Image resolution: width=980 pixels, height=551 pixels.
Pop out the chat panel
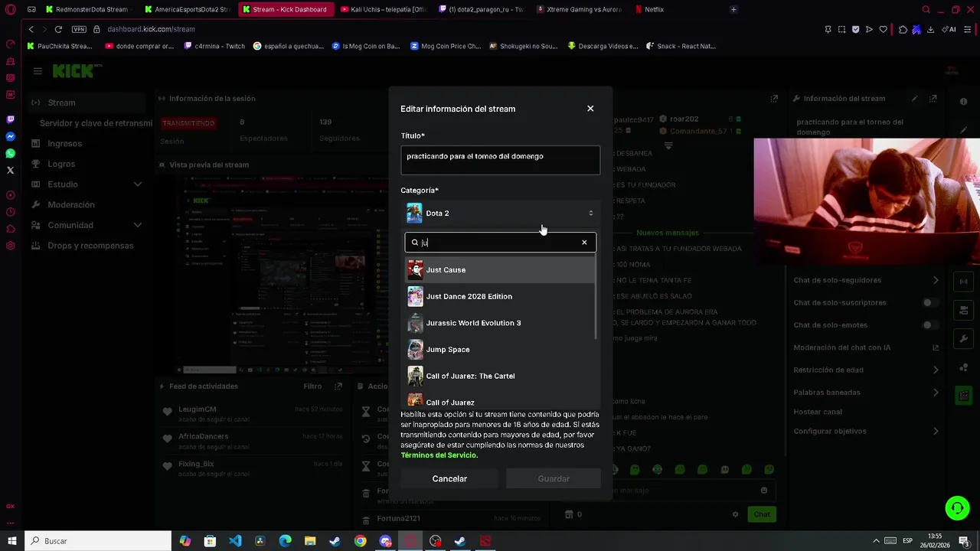774,99
